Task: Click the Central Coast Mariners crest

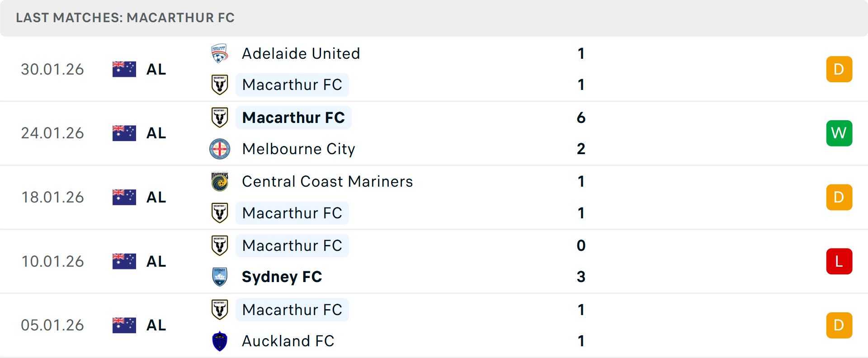Action: click(220, 182)
